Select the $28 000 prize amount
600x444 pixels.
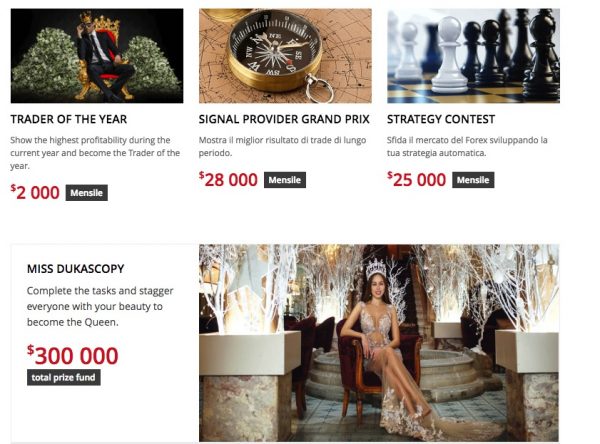point(228,180)
